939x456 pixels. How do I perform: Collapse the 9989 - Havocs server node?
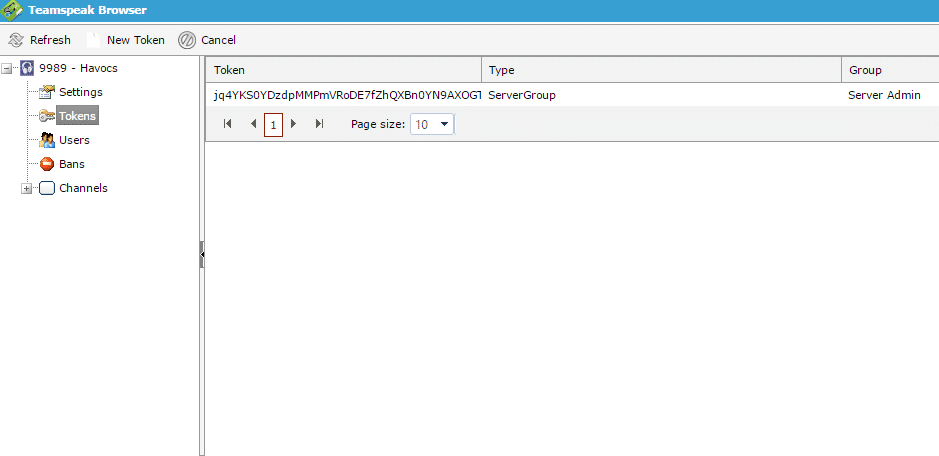6,68
